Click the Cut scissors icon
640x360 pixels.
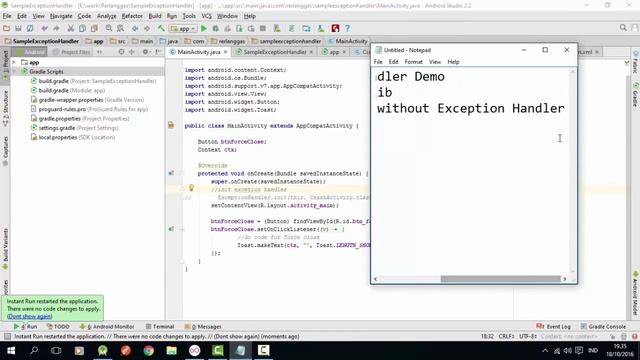click(71, 28)
